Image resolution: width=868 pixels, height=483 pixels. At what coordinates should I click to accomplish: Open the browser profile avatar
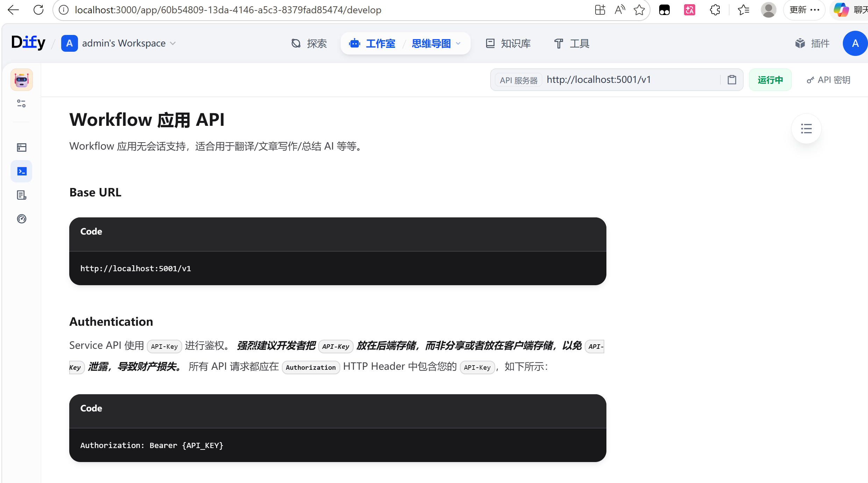click(768, 10)
